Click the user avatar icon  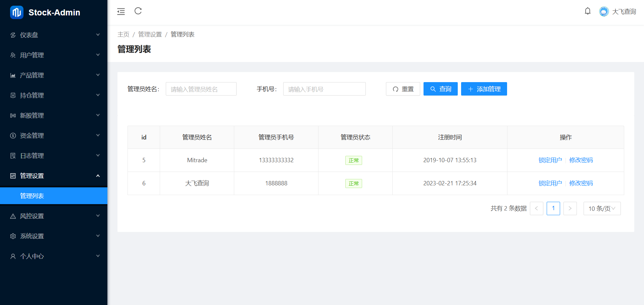603,12
